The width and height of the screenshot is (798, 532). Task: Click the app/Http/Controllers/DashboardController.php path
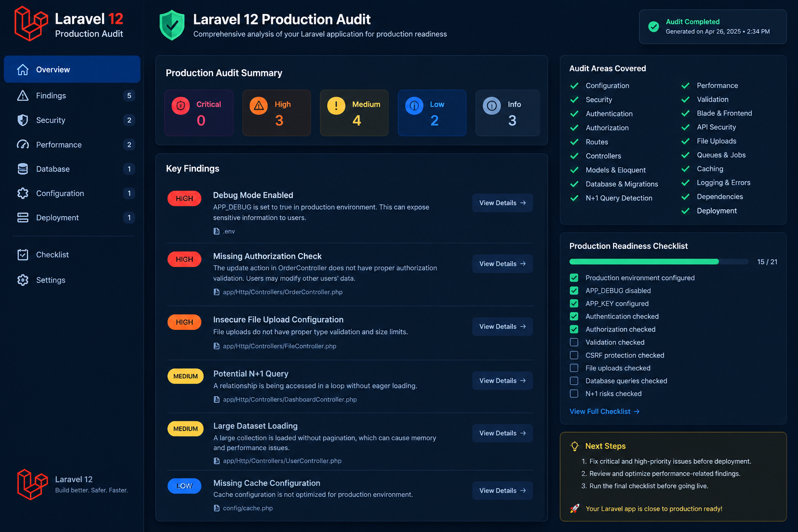290,400
